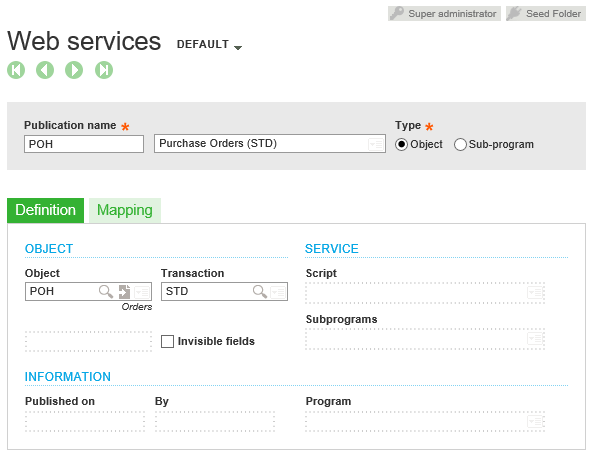This screenshot has width=595, height=456.
Task: Jump to last record navigation icon
Action: pyautogui.click(x=104, y=70)
